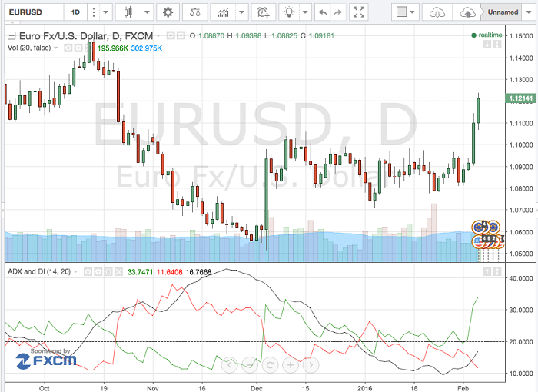Click the Unnamed layout name button
538x392 pixels.
coord(503,12)
